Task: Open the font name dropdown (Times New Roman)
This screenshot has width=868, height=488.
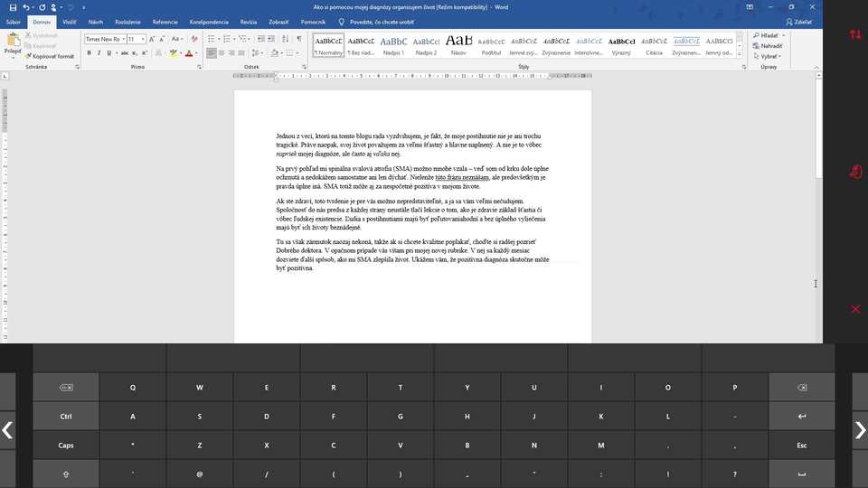Action: click(x=124, y=39)
